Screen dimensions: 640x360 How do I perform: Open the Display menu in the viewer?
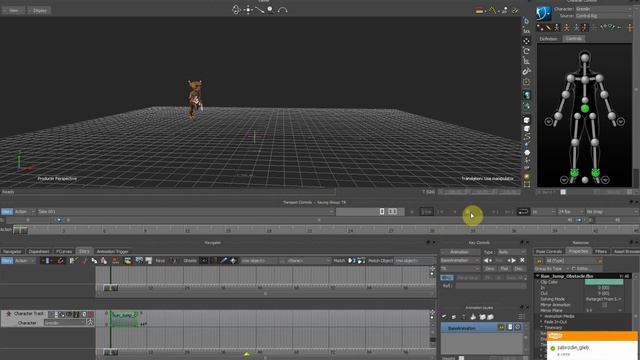40,10
